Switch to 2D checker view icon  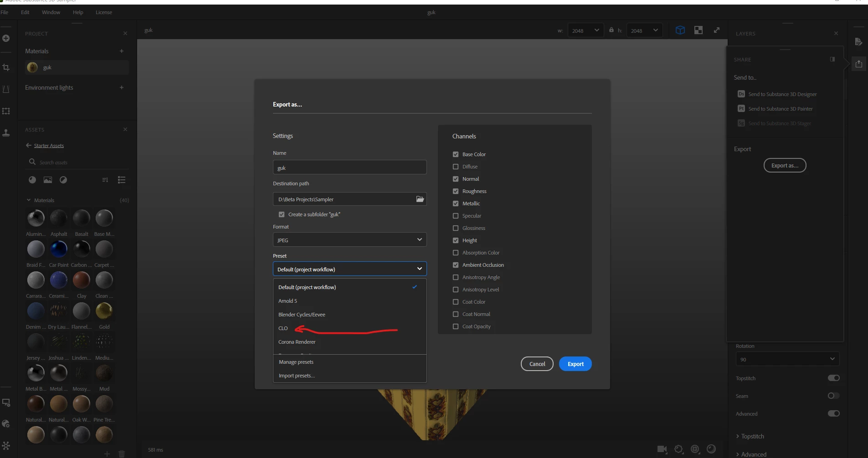(x=698, y=30)
